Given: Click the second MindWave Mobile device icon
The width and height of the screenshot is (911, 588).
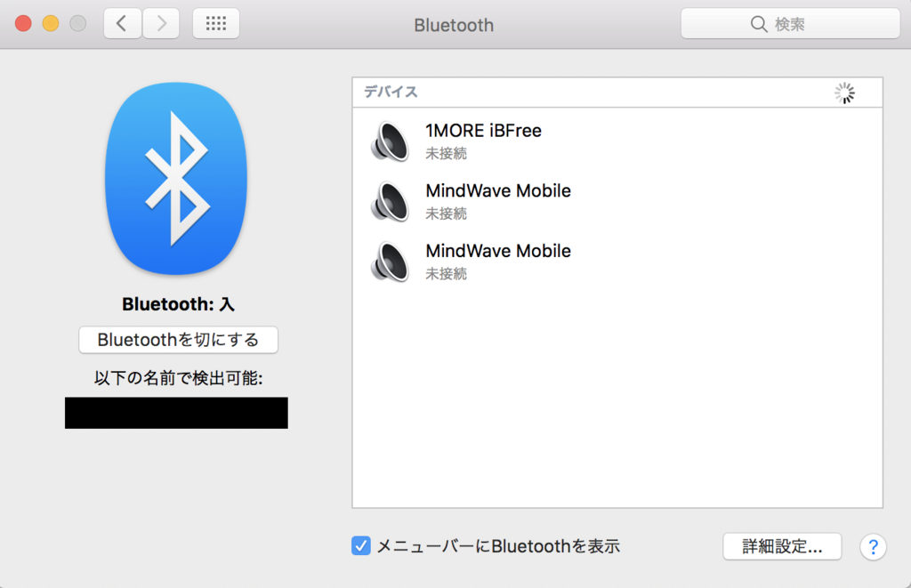Looking at the screenshot, I should point(389,262).
